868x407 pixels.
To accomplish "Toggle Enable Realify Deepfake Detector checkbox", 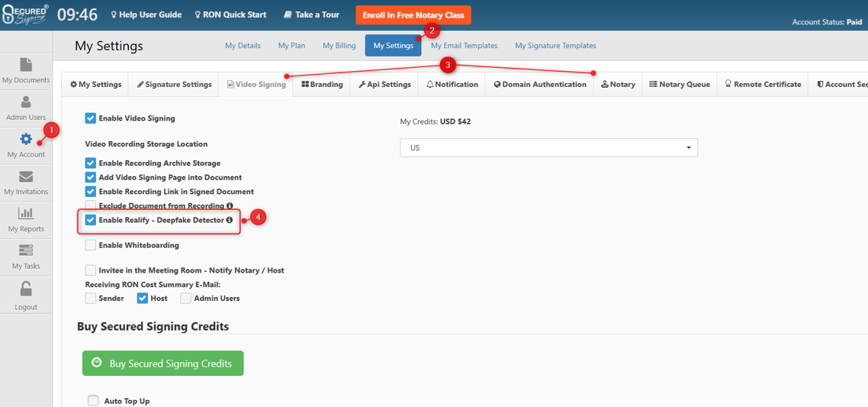I will pos(91,220).
